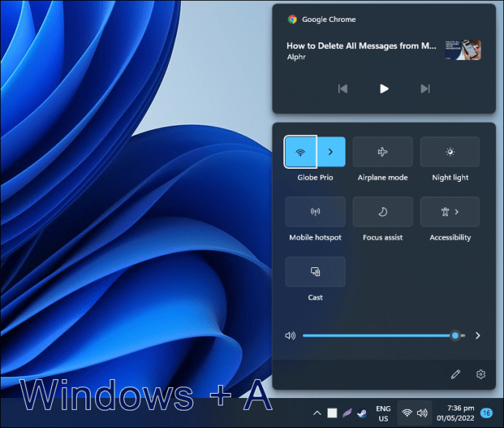The width and height of the screenshot is (504, 428).
Task: Click the pencil icon to edit quick settings
Action: point(456,375)
